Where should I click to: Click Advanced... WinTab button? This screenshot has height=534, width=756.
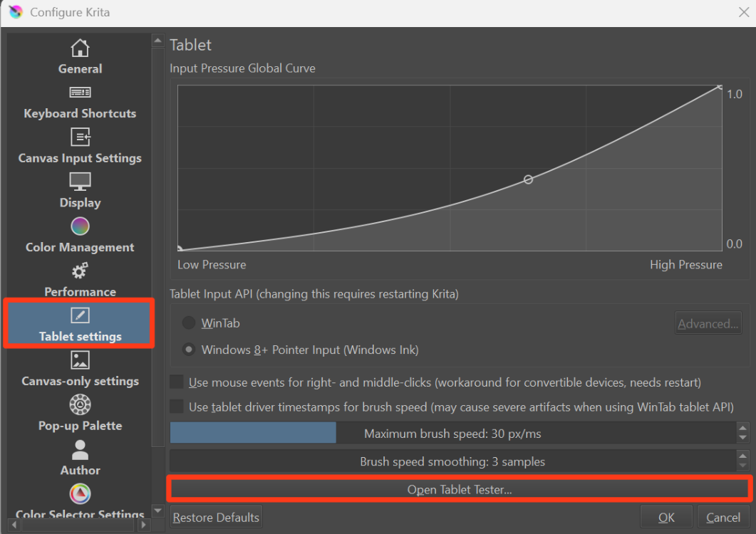point(708,323)
